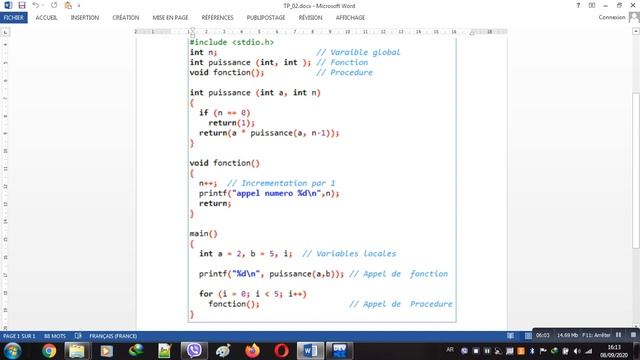This screenshot has width=640, height=360.
Task: Click the '// Variables locales' comment
Action: [x=349, y=253]
